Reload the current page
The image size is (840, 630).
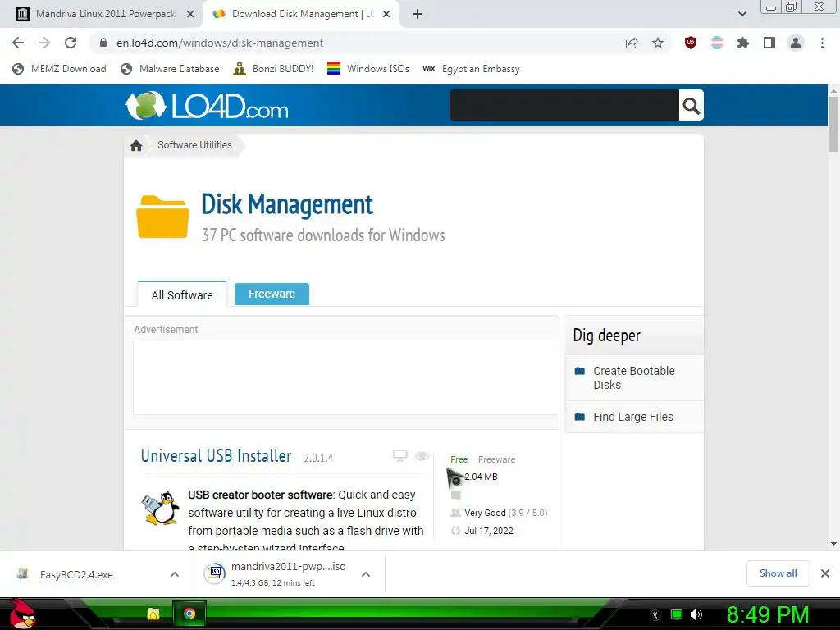tap(71, 43)
